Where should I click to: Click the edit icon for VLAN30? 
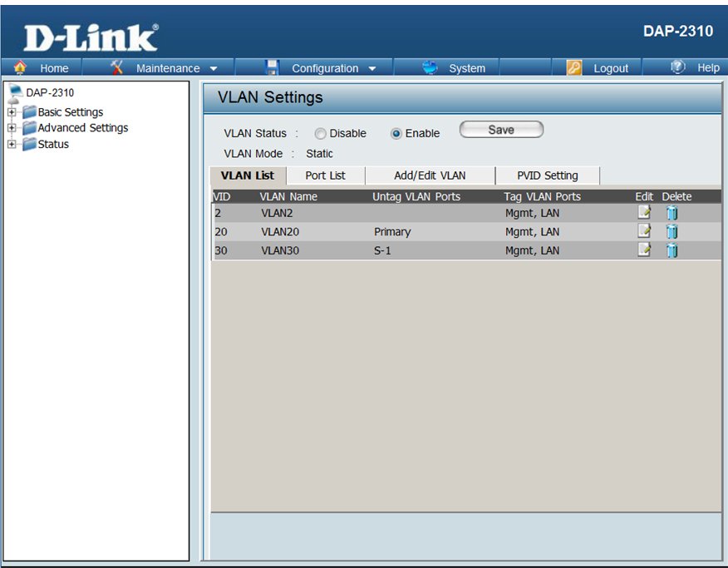click(x=643, y=249)
